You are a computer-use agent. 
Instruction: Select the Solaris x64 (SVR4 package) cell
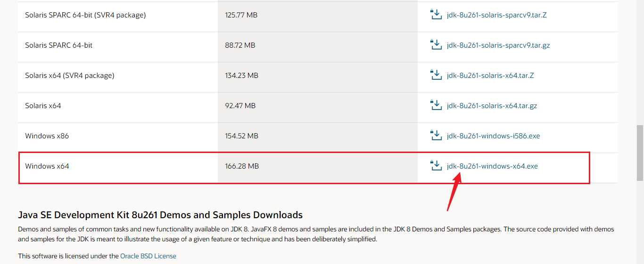coord(70,76)
